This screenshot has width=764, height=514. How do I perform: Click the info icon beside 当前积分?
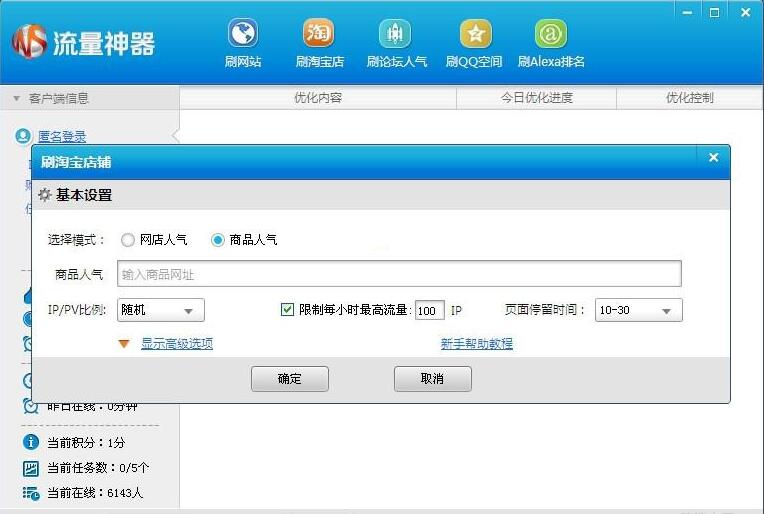click(31, 442)
